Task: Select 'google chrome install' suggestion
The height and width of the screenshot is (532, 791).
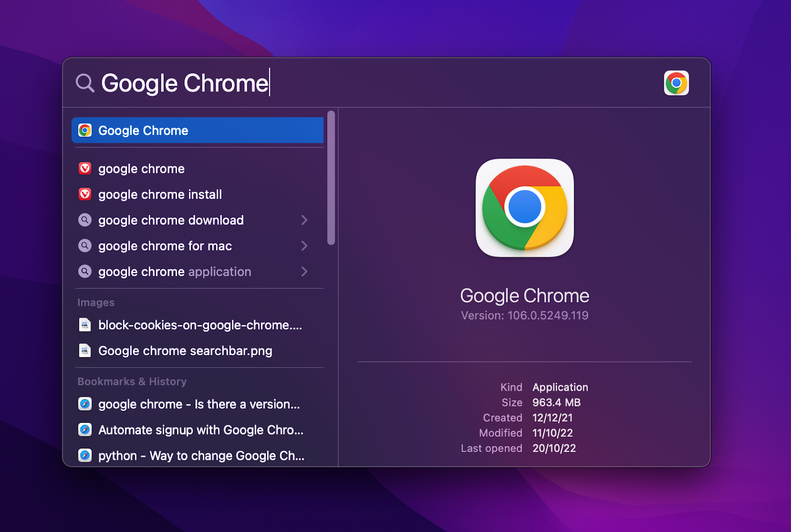Action: point(198,194)
